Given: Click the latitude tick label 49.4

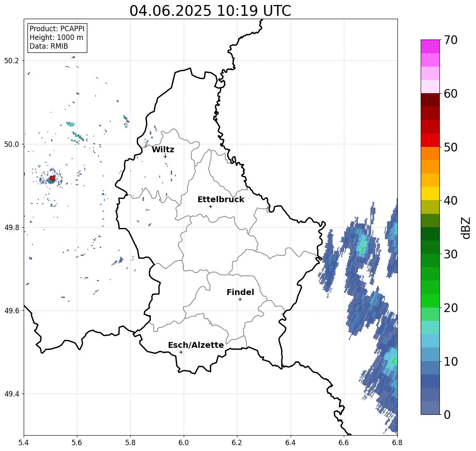Looking at the screenshot, I should pos(12,394).
